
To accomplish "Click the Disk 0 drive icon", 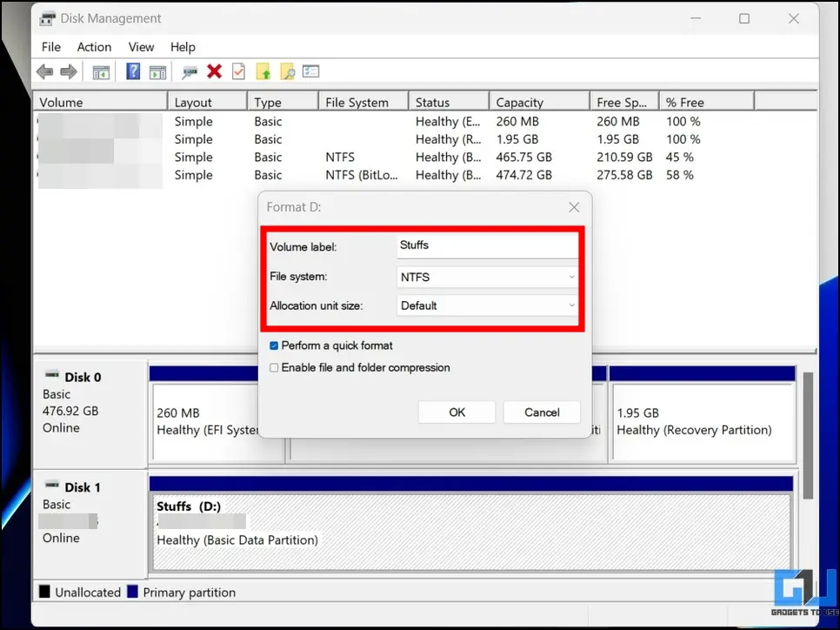I will [52, 374].
